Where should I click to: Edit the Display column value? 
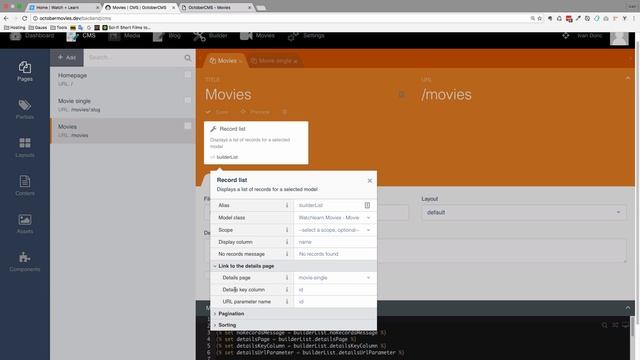(x=335, y=242)
